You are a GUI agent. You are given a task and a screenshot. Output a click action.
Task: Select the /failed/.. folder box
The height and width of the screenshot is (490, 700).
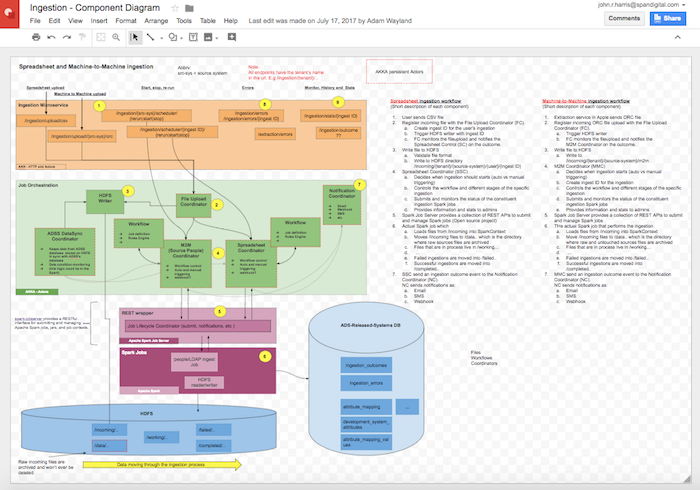pos(213,430)
